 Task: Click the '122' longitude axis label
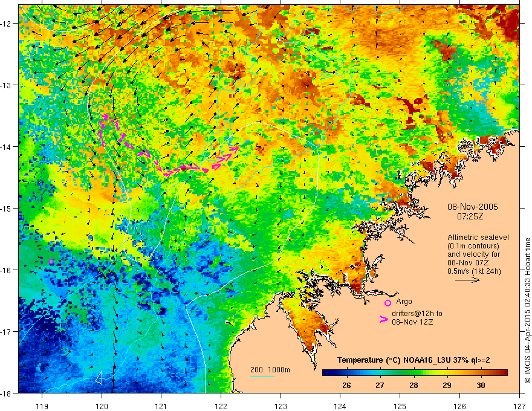click(221, 406)
